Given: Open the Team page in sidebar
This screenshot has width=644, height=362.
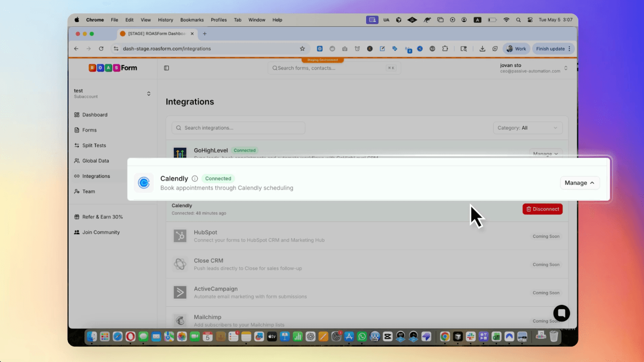Looking at the screenshot, I should 85,191.
